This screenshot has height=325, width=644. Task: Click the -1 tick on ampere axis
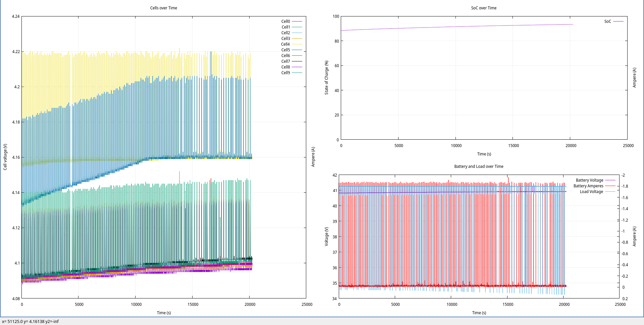point(623,231)
